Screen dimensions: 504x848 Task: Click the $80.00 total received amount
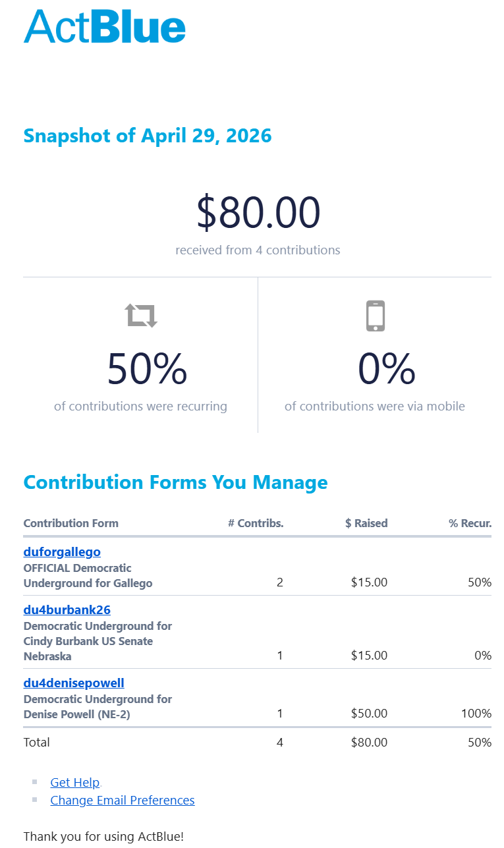coord(258,213)
